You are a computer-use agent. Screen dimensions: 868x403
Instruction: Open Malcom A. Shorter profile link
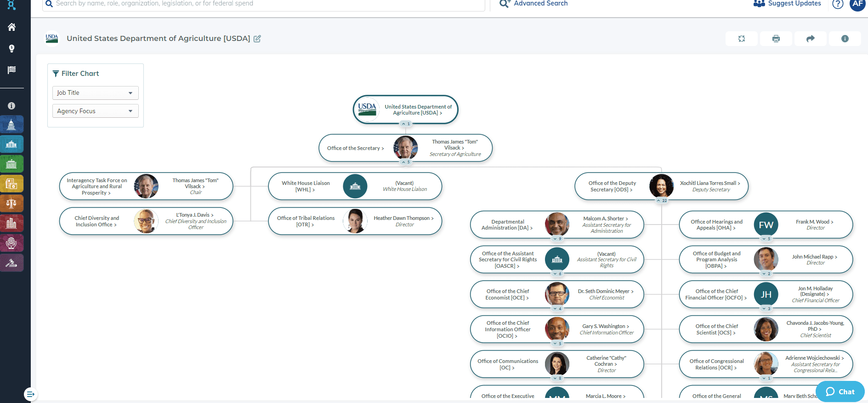coord(606,219)
